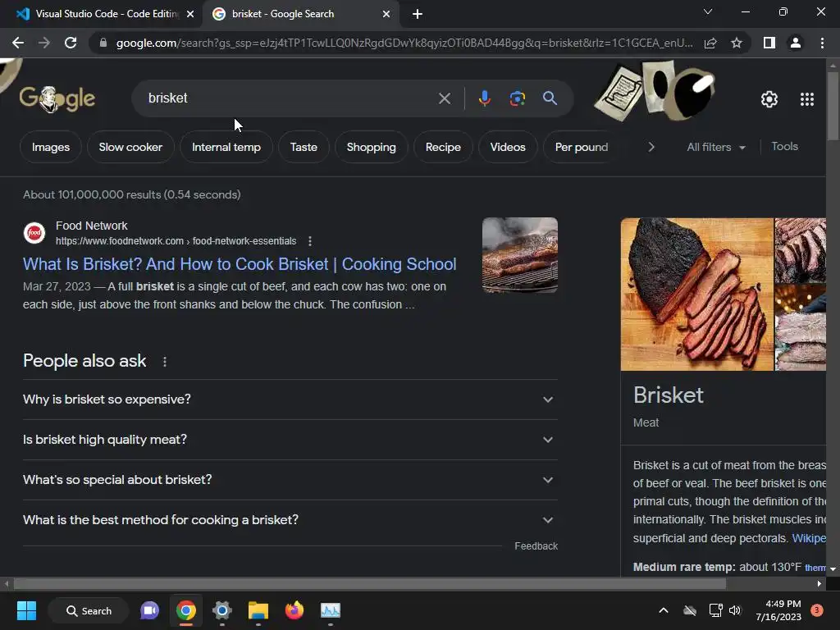This screenshot has width=840, height=630.
Task: Close the brisket Google Search tab
Action: click(386, 14)
